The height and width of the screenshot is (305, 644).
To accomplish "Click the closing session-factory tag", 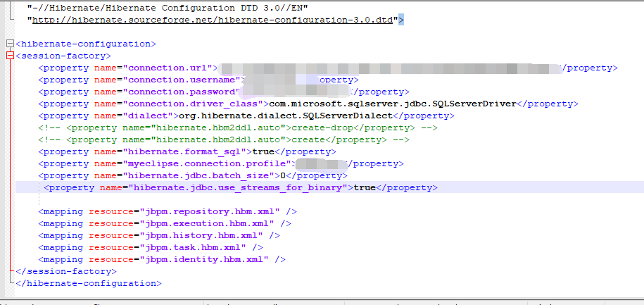I will (66, 271).
